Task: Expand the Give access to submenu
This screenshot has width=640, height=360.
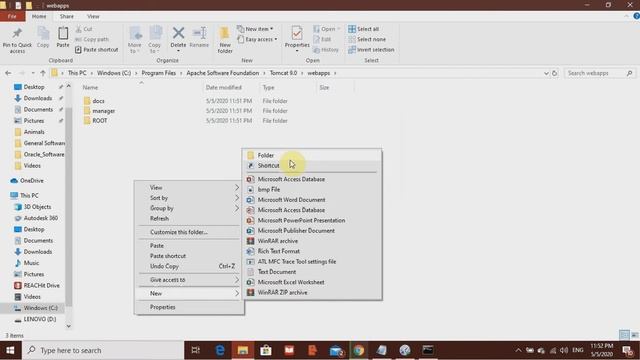Action: coord(189,280)
